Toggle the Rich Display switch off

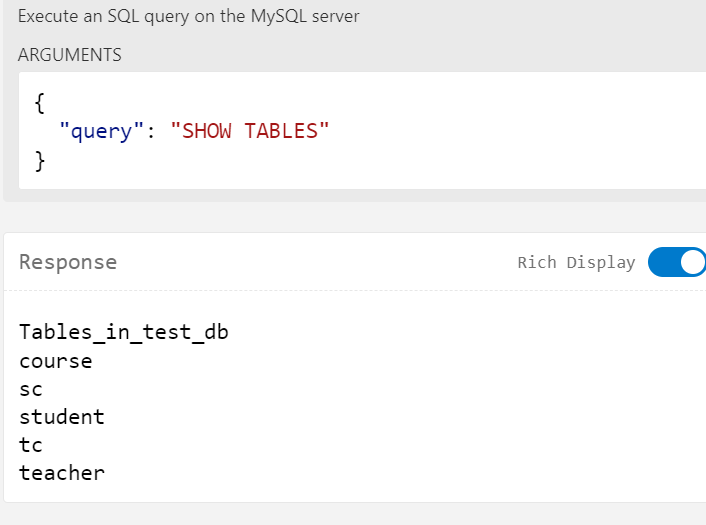677,262
